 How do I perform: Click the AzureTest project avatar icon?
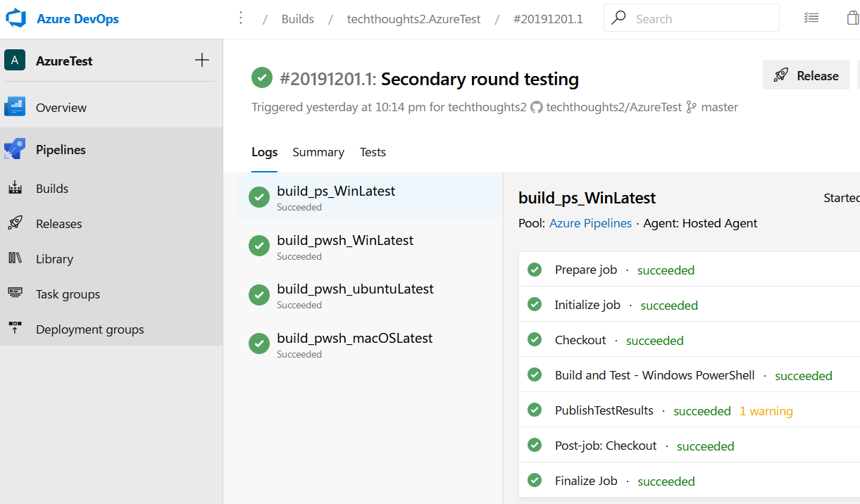15,61
